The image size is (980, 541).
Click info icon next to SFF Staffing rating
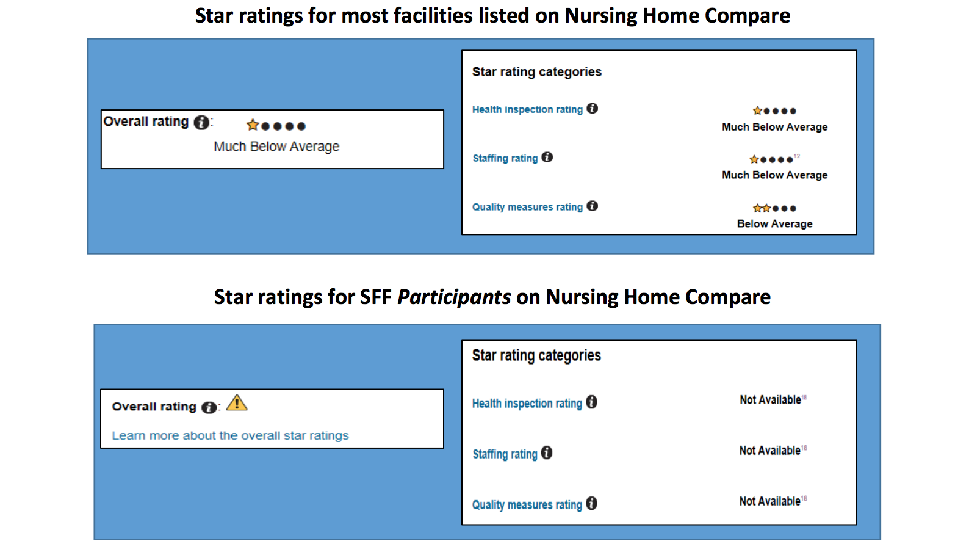click(x=547, y=452)
